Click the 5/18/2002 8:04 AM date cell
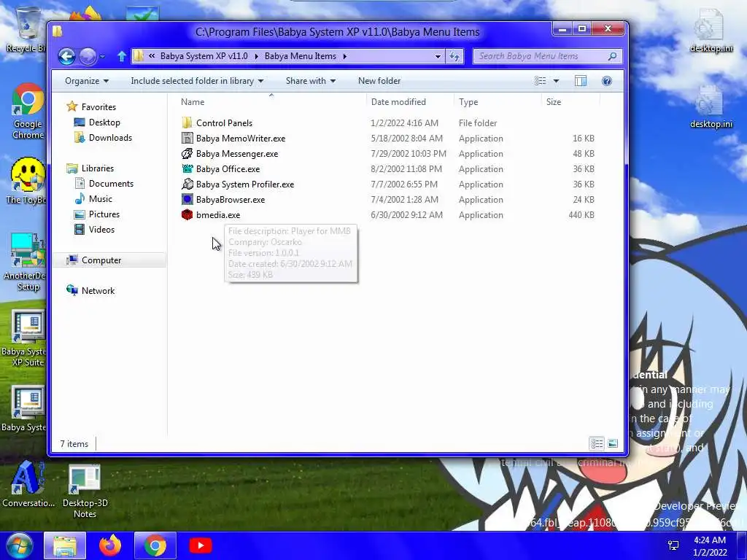747x560 pixels. coord(406,138)
